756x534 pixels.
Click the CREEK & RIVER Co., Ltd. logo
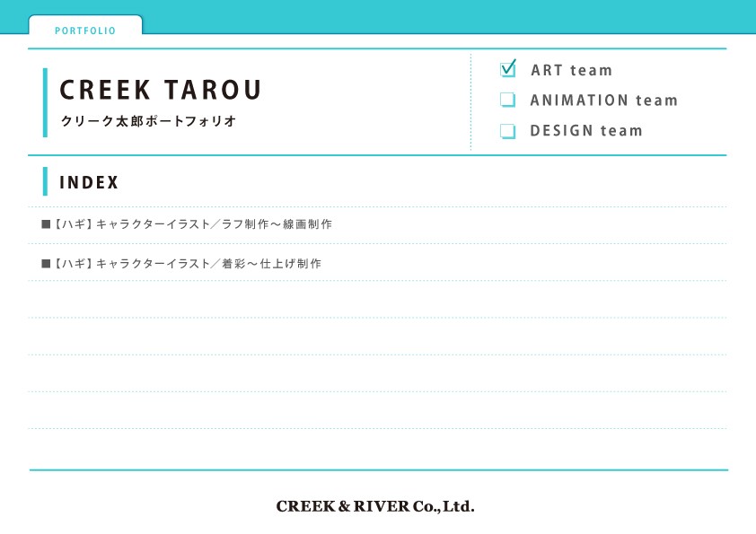(375, 506)
